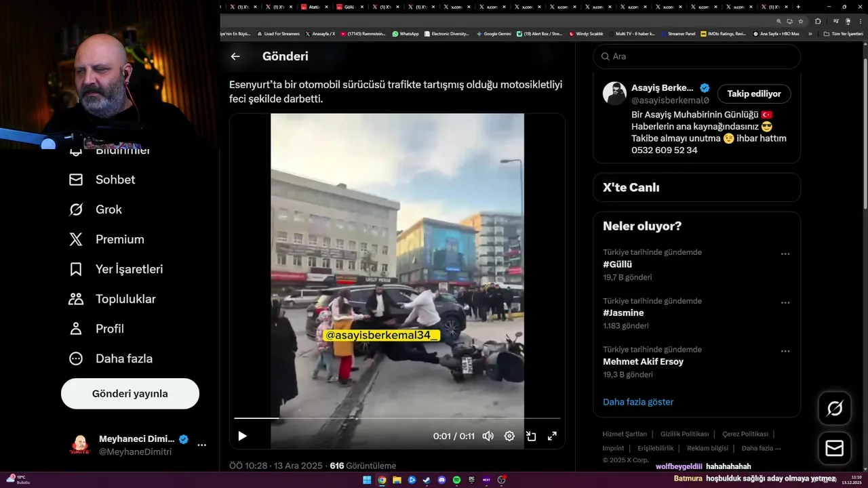
Task: Open the floating Grok button
Action: click(835, 408)
